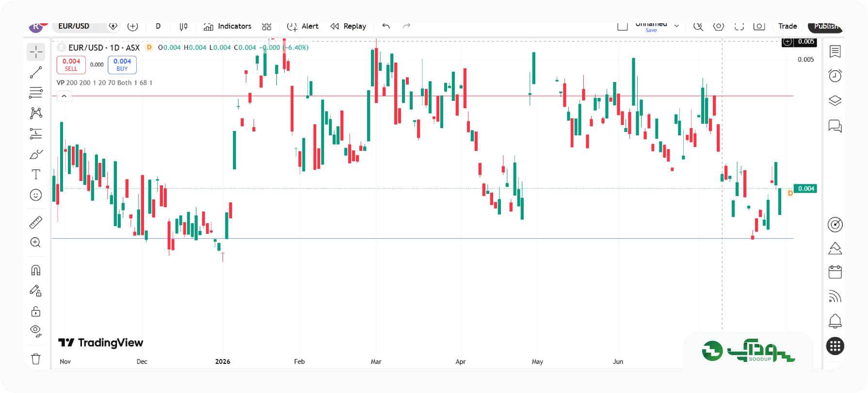Click the orange D data indicator badge
Image resolution: width=868 pixels, height=393 pixels.
point(149,48)
